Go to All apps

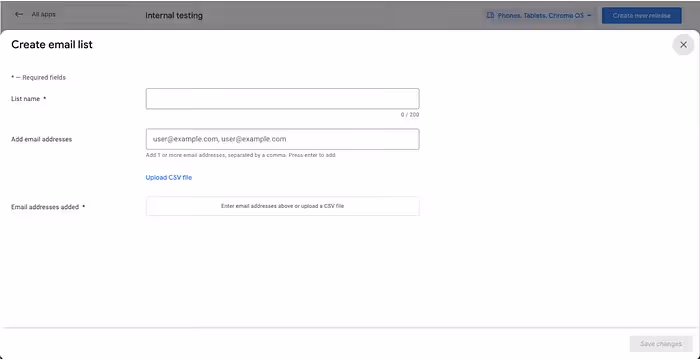click(43, 14)
